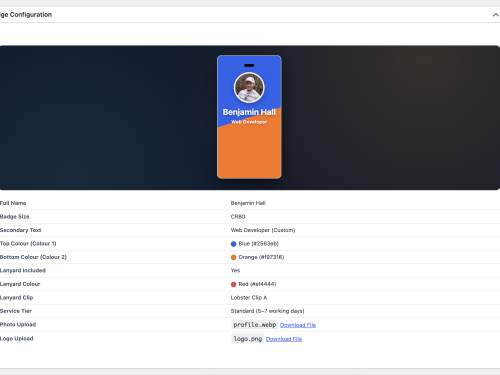Select the Red (#ef4444) value

pyautogui.click(x=257, y=284)
